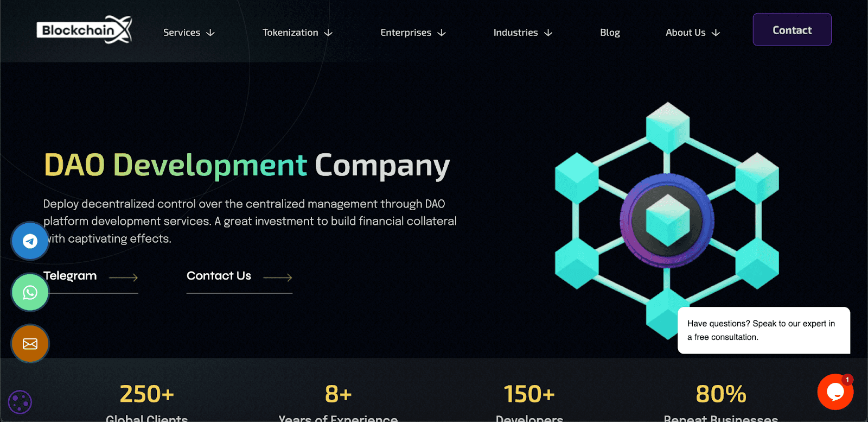
Task: Expand the Industries dropdown menu
Action: point(523,33)
